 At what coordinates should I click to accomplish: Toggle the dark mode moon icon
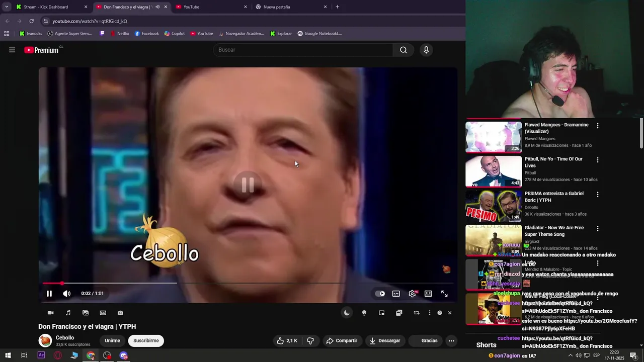(347, 313)
